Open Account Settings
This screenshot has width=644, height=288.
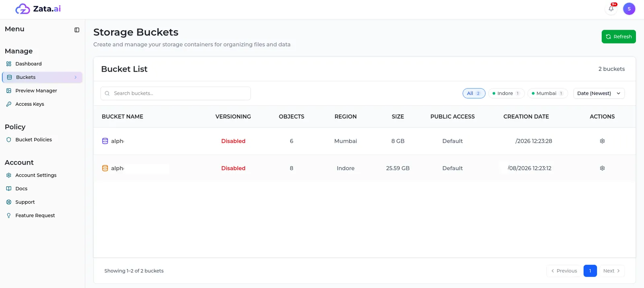[x=36, y=175]
